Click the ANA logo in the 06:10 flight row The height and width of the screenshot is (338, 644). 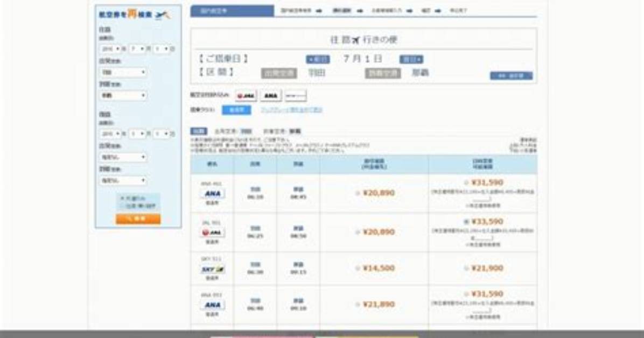click(x=212, y=193)
